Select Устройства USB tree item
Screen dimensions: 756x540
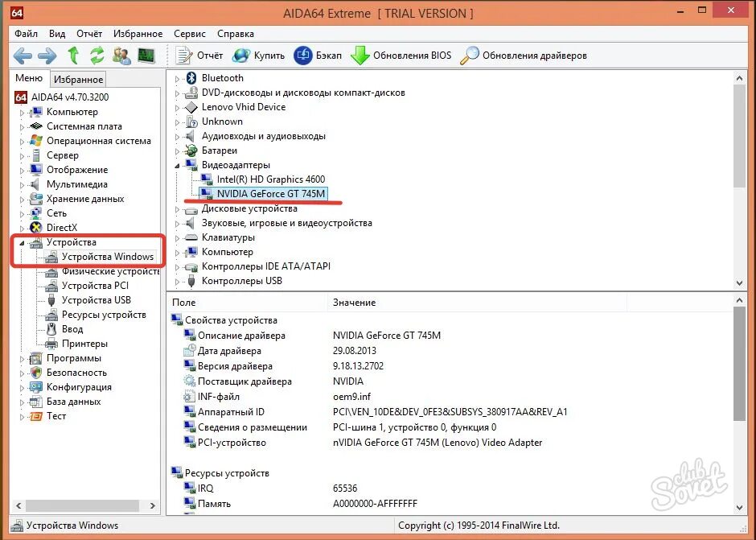pyautogui.click(x=97, y=300)
